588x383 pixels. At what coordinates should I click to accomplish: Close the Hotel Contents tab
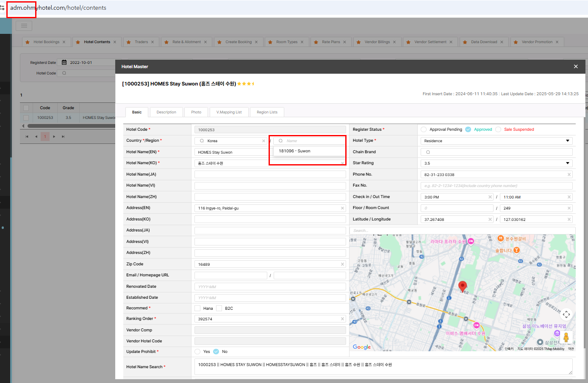coord(115,42)
